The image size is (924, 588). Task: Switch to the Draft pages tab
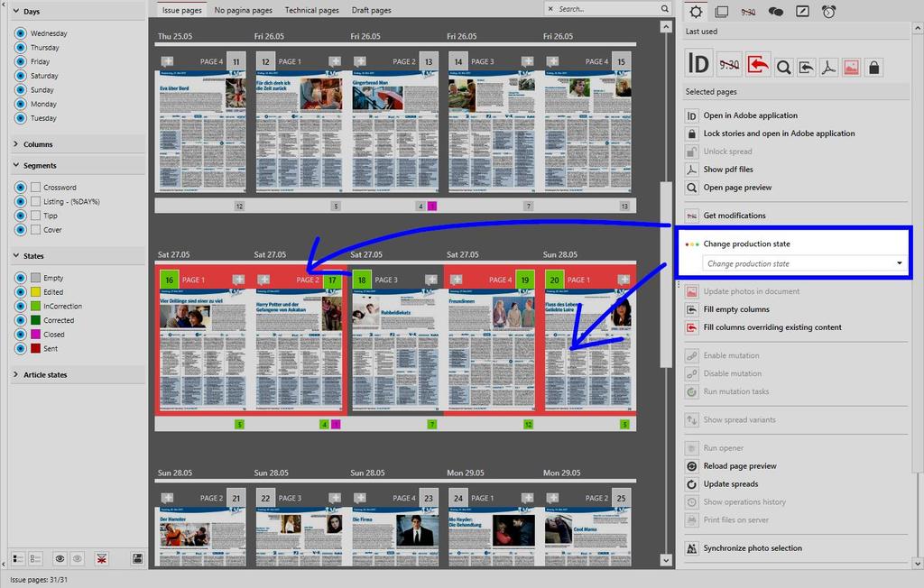(x=371, y=10)
